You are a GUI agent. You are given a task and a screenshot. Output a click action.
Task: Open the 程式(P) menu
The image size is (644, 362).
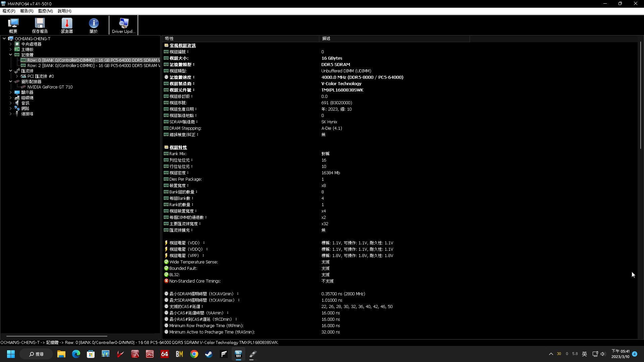point(9,11)
